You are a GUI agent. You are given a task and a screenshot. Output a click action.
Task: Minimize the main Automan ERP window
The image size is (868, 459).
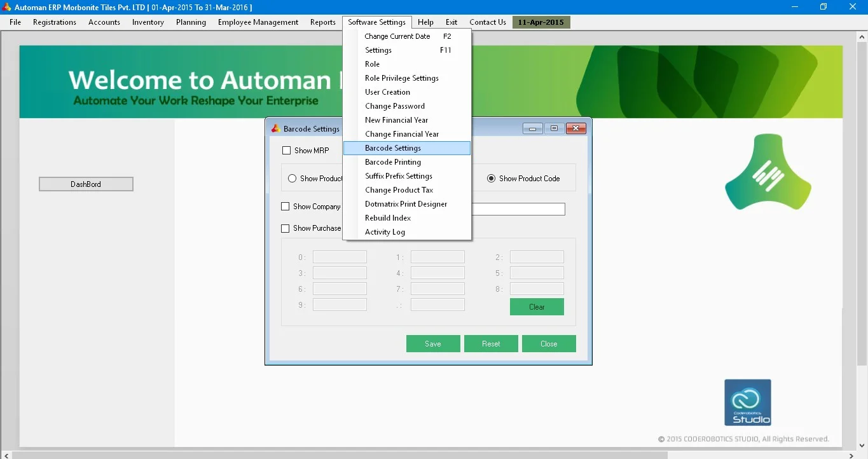(x=795, y=7)
